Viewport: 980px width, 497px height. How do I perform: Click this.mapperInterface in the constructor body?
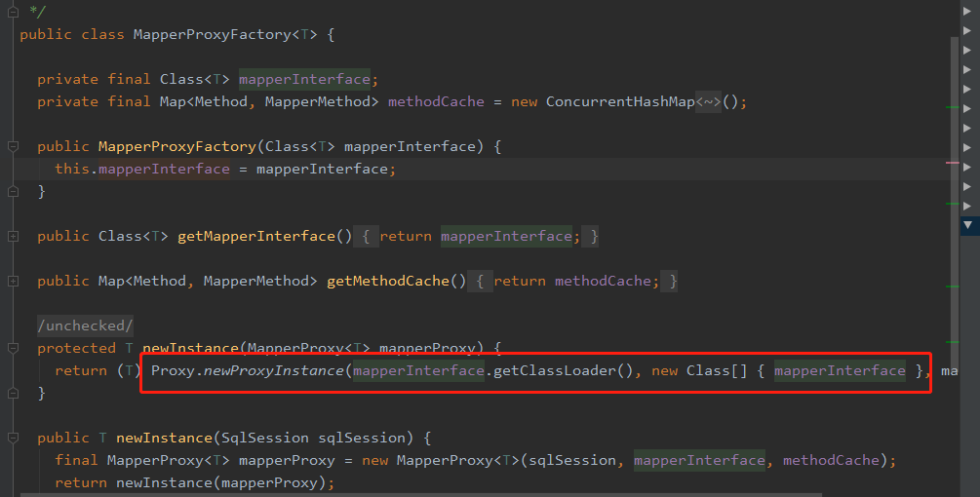click(141, 169)
